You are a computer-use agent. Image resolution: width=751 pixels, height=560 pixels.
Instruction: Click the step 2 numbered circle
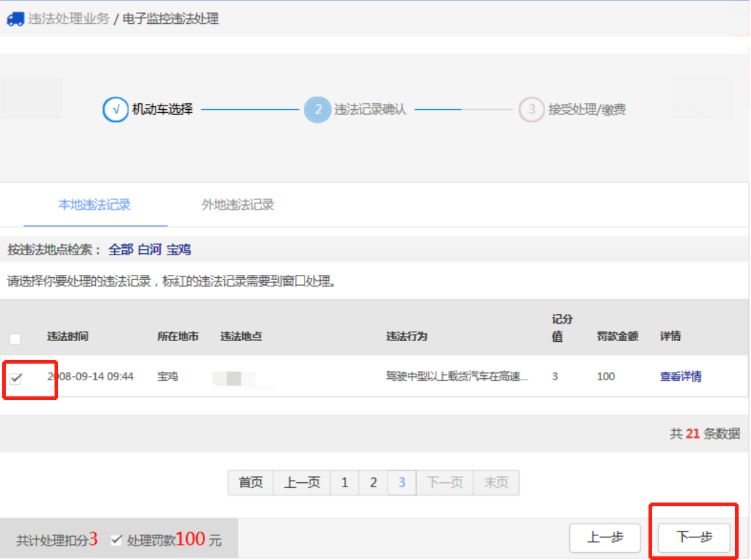click(x=318, y=110)
